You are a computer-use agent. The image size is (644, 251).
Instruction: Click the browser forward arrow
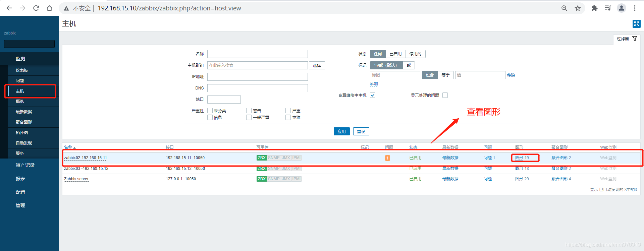point(22,8)
